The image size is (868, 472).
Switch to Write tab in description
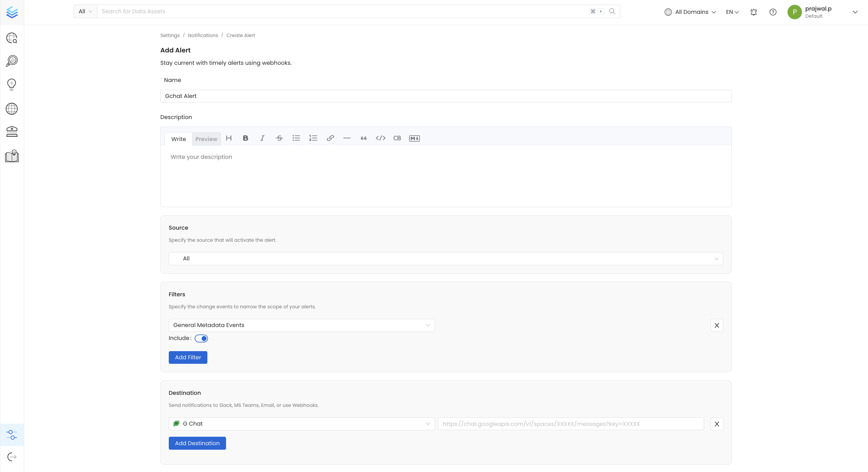coord(178,139)
